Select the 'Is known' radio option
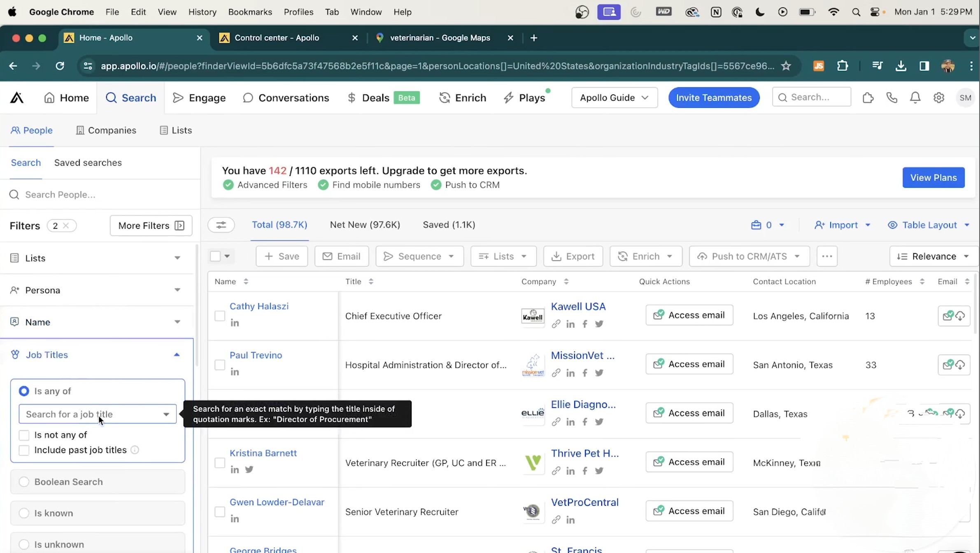Image resolution: width=980 pixels, height=553 pixels. tap(24, 513)
